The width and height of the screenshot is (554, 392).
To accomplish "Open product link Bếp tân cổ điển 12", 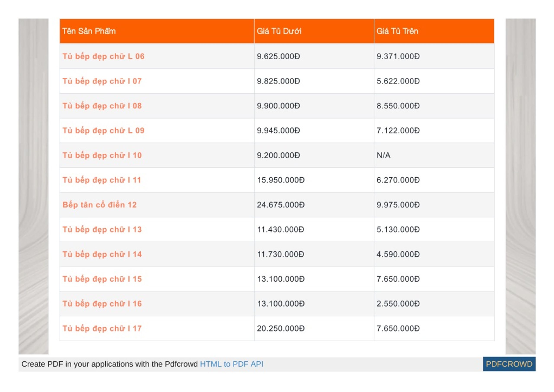I will 100,205.
